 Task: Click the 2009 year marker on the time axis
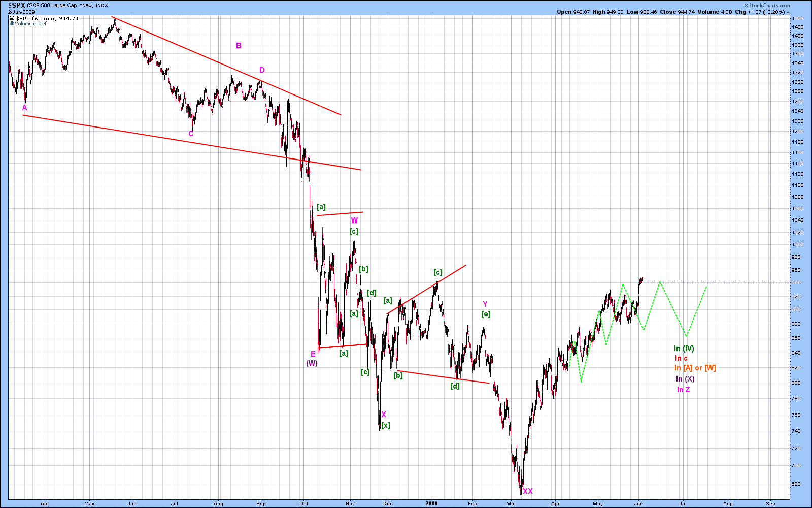pos(431,503)
